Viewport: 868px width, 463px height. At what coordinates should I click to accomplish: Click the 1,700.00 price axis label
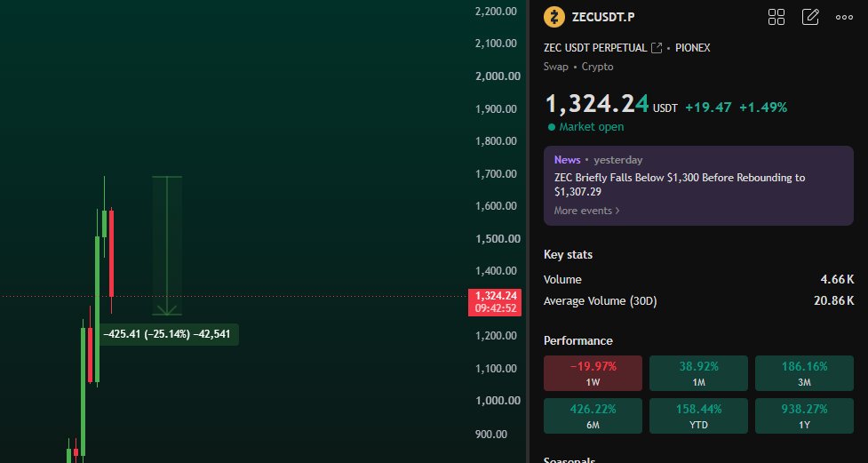click(496, 174)
